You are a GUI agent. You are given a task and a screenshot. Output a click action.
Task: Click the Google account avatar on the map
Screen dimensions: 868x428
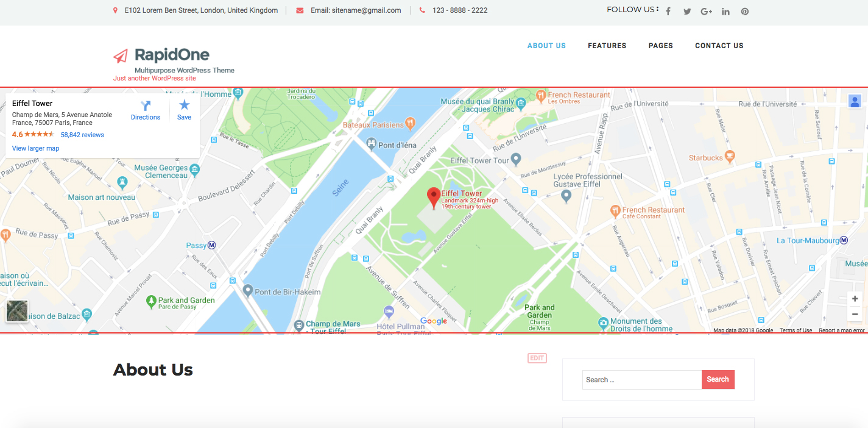coord(855,101)
